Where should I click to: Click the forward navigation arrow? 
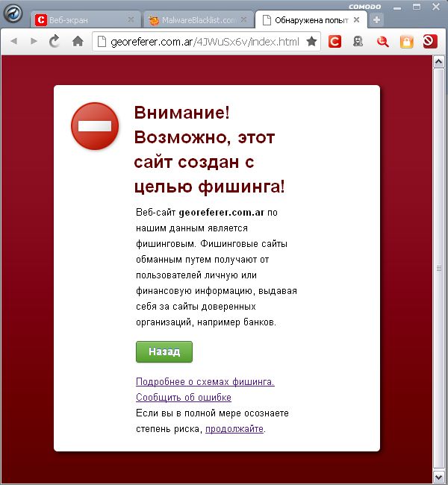tap(34, 42)
